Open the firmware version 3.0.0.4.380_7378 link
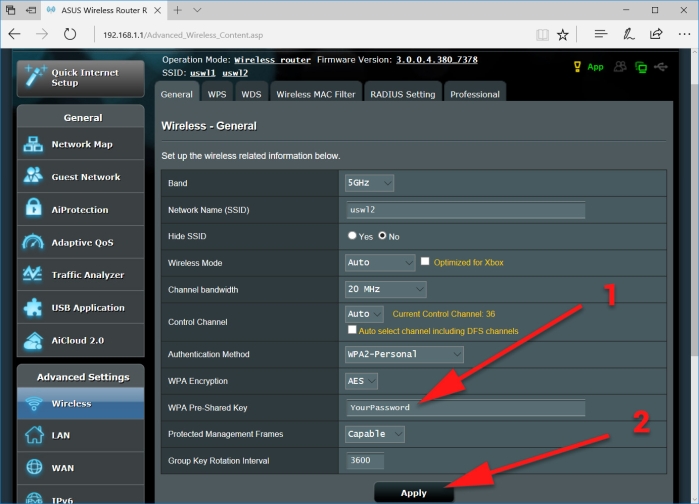Viewport: 699px width, 504px height. click(x=437, y=60)
